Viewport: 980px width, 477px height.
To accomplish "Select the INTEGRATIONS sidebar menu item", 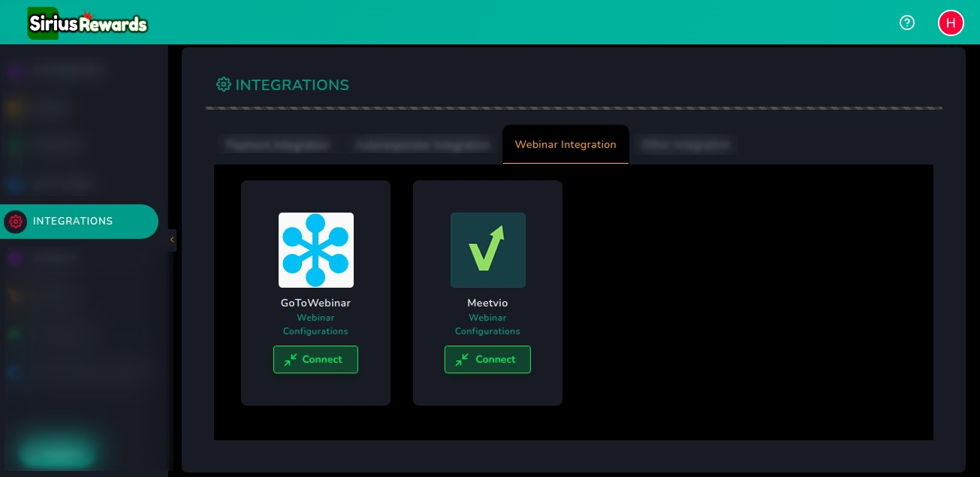I will click(79, 222).
